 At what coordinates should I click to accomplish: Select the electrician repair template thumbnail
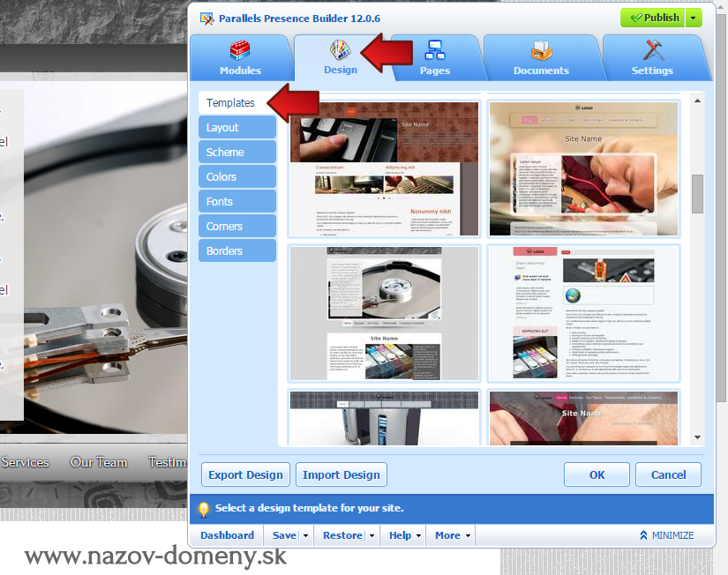pyautogui.click(x=583, y=169)
